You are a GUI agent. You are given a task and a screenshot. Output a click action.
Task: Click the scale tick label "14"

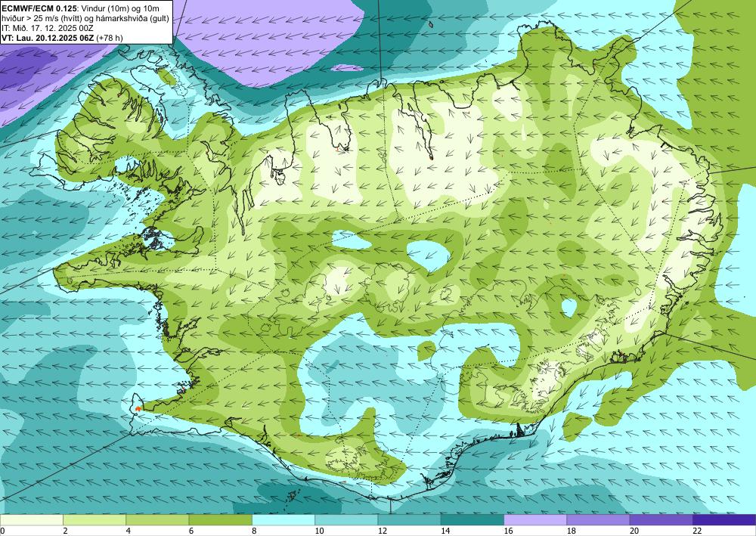(x=445, y=531)
